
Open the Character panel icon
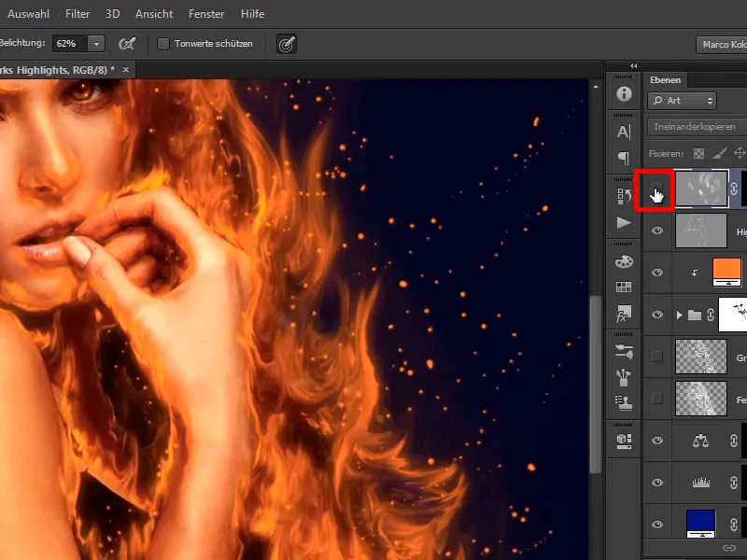click(x=624, y=132)
